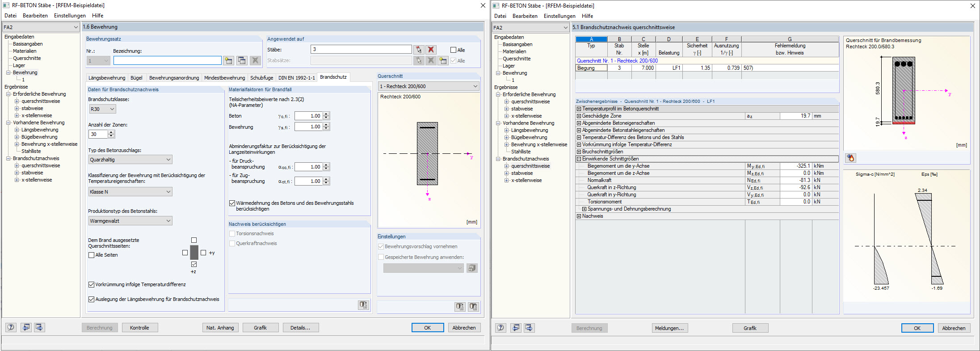Decrease the Bewehrung γs,fi stepper
Screen dimensions: 980x351
[326, 129]
